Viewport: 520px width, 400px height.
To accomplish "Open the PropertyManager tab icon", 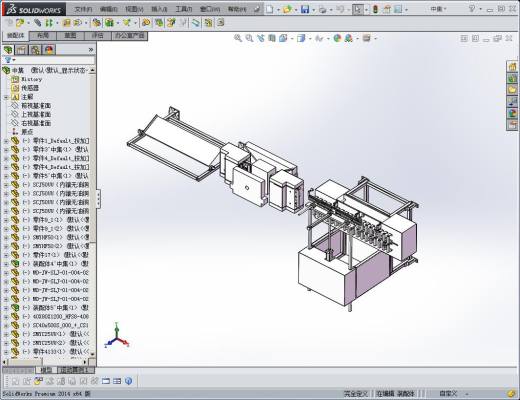I will [21, 50].
